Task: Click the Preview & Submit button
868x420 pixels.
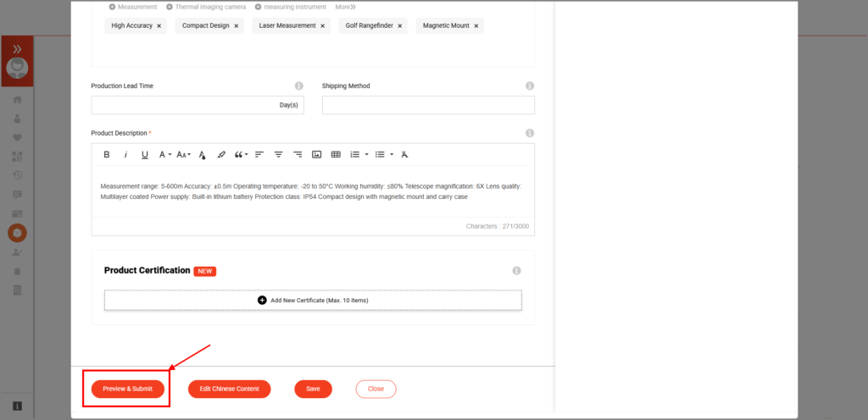Action: (128, 389)
